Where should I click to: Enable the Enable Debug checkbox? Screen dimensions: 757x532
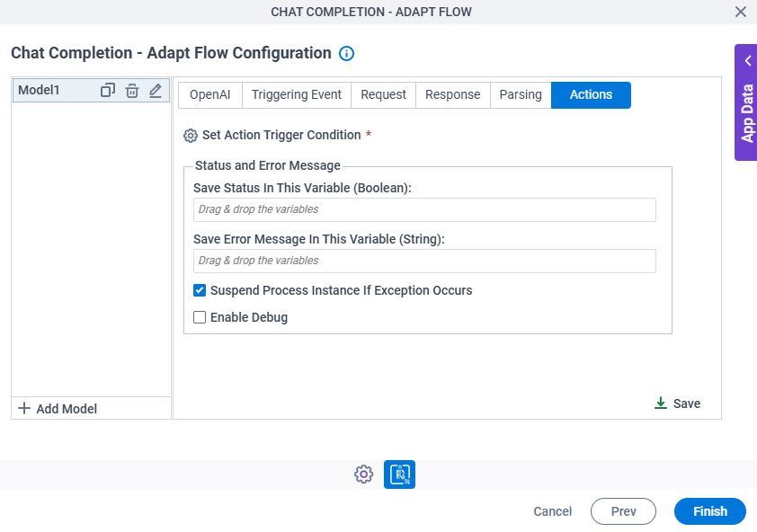point(200,317)
